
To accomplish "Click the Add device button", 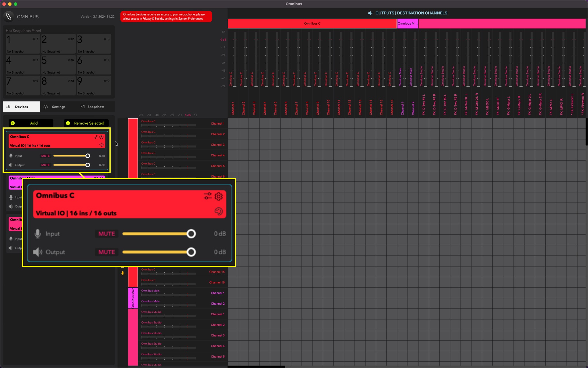I will coord(31,123).
